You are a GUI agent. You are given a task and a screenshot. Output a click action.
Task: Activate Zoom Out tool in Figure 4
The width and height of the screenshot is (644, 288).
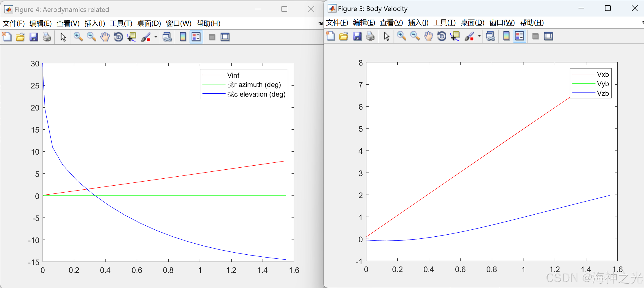coord(92,37)
